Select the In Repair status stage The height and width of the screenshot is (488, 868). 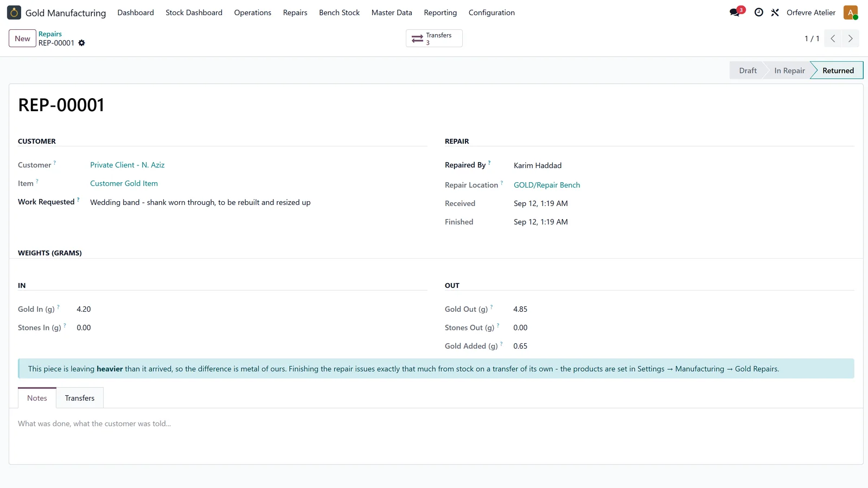coord(789,70)
